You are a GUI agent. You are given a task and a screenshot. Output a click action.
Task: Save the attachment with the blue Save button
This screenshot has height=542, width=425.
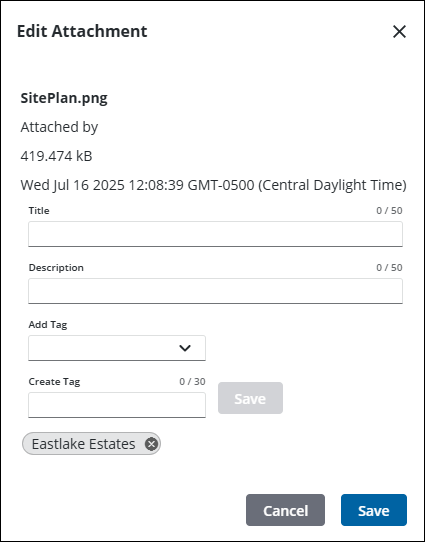pos(374,510)
